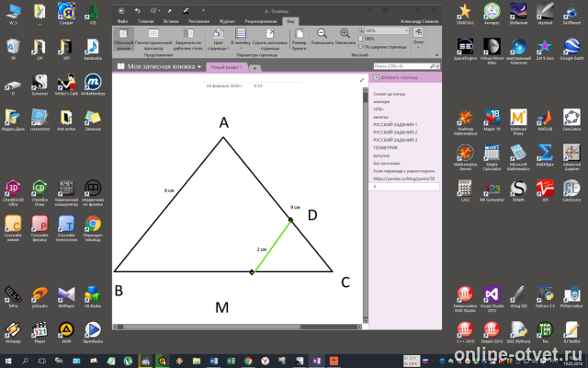Switch to full page view (Полностраничный просмотр)
Viewport: 588px width, 368px height.
153,39
